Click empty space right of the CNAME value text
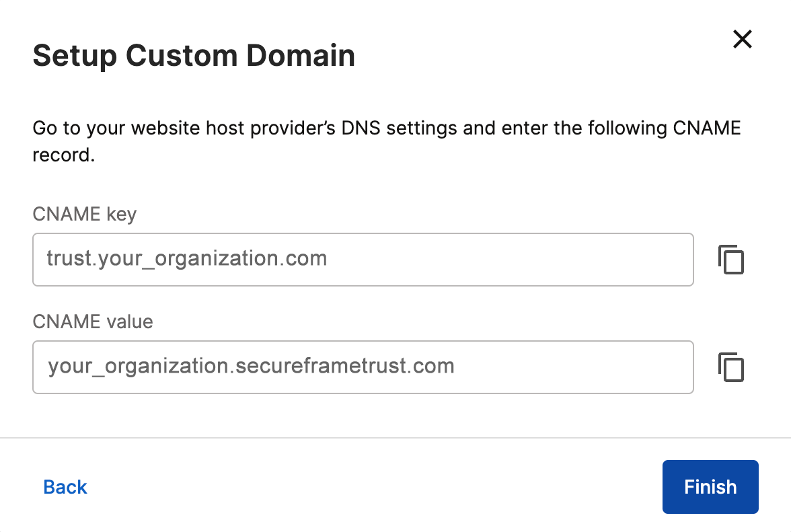This screenshot has width=791, height=532. pos(572,367)
